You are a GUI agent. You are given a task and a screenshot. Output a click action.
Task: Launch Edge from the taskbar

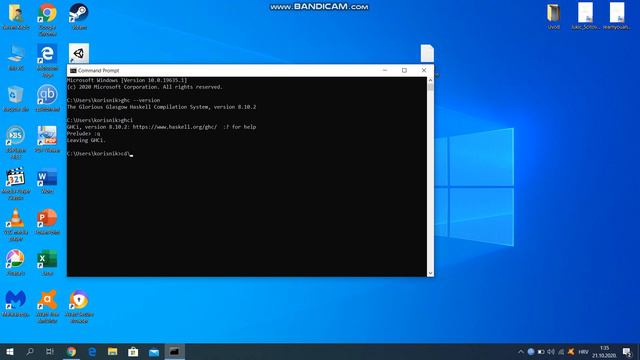coord(92,351)
